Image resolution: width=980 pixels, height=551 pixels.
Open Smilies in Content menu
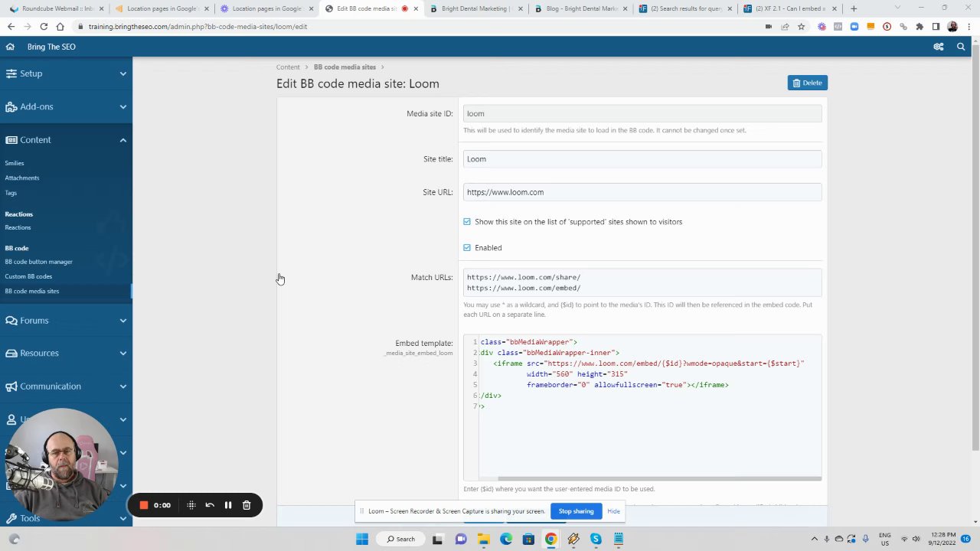pos(15,163)
